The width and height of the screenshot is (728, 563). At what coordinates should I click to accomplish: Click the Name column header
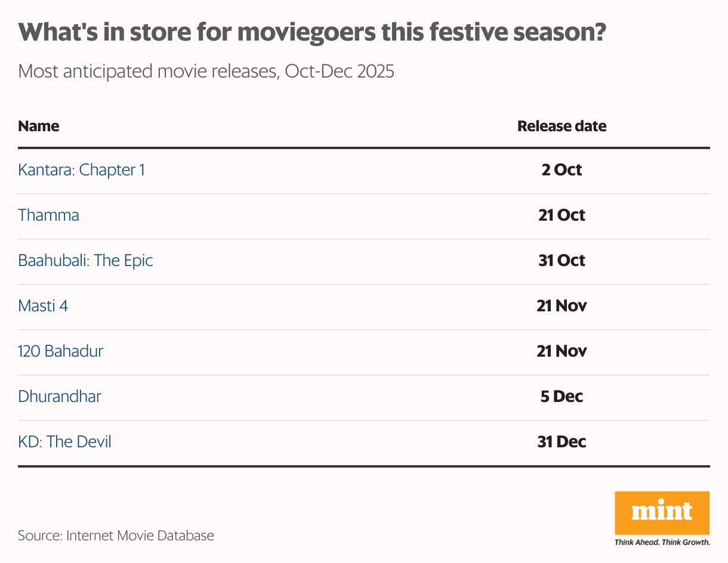pos(38,126)
